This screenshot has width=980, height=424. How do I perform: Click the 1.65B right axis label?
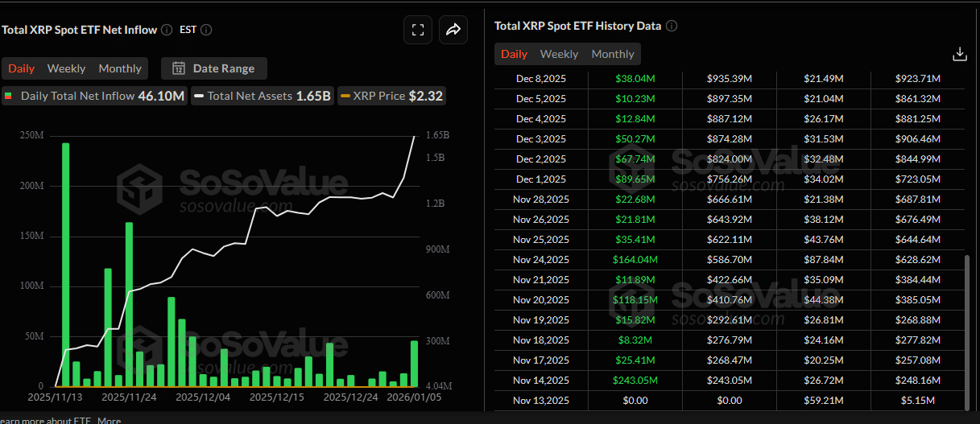pyautogui.click(x=436, y=135)
